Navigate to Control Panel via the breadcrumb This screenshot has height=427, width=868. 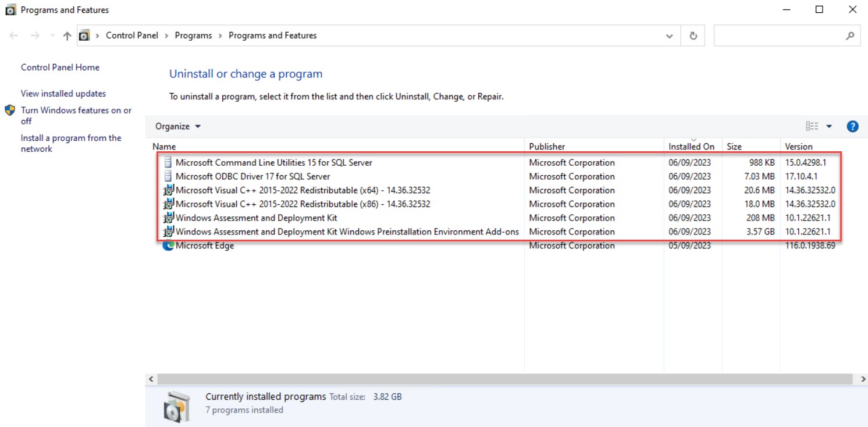click(x=132, y=35)
